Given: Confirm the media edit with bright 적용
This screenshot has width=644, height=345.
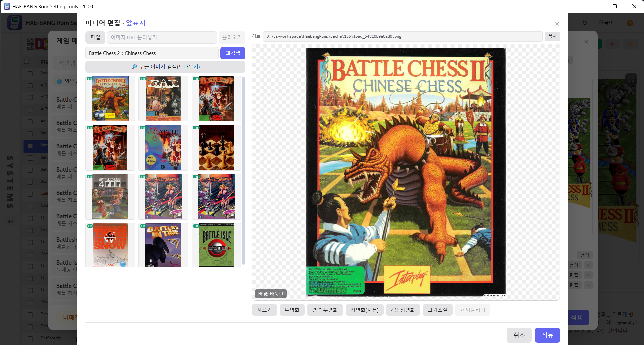Looking at the screenshot, I should 547,335.
